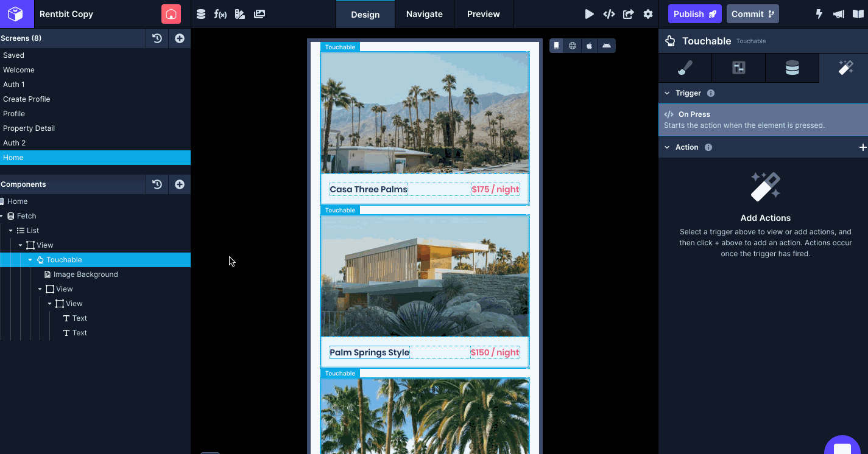Open the Property Detail screen
The height and width of the screenshot is (454, 868).
pos(95,128)
